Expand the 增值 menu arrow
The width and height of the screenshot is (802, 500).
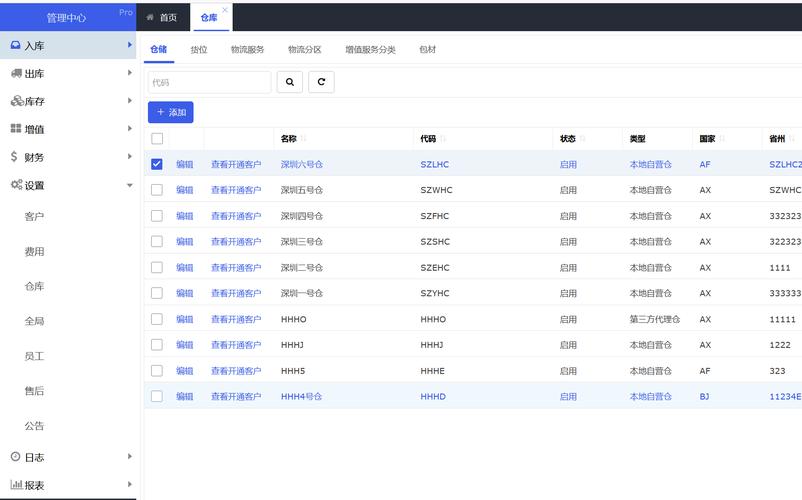click(x=129, y=128)
